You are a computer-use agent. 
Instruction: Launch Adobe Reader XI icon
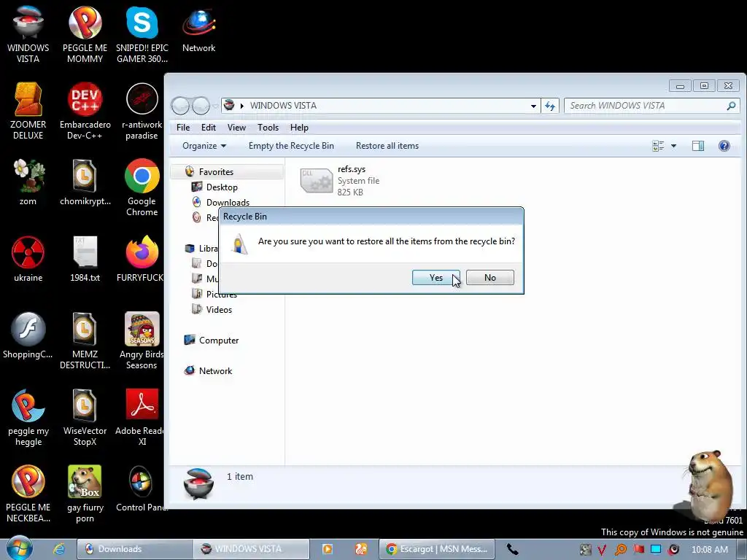pyautogui.click(x=141, y=417)
